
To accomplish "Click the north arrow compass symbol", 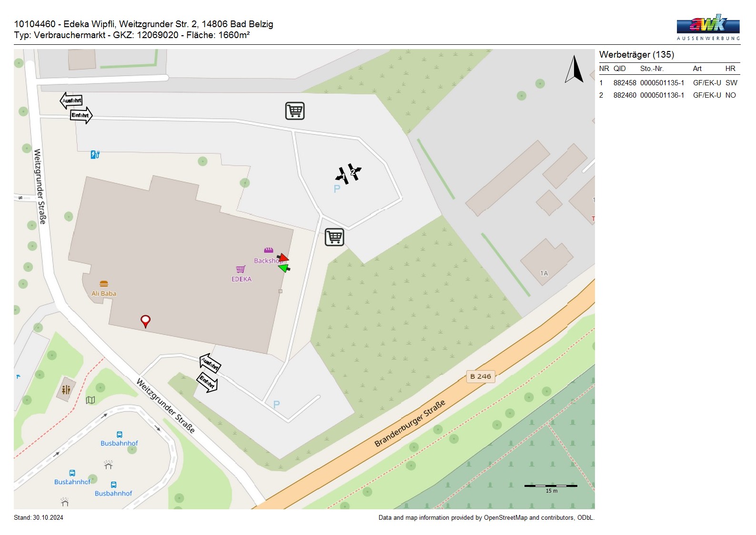I will [x=575, y=70].
